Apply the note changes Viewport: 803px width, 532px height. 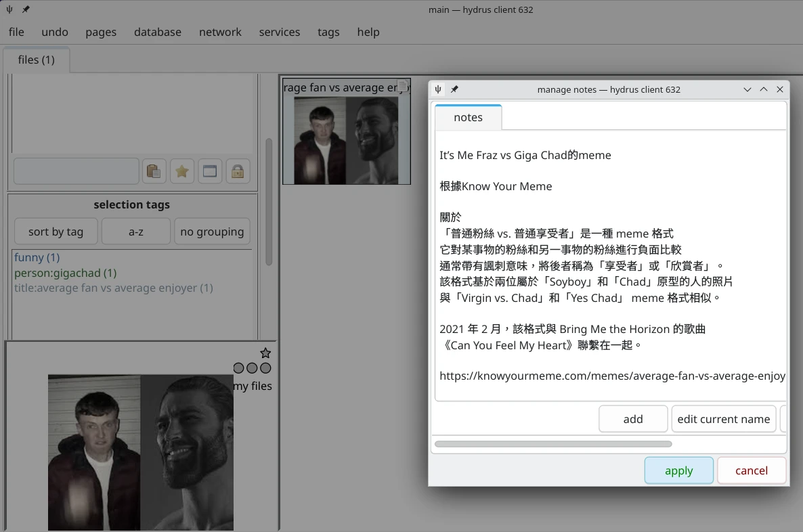[678, 470]
